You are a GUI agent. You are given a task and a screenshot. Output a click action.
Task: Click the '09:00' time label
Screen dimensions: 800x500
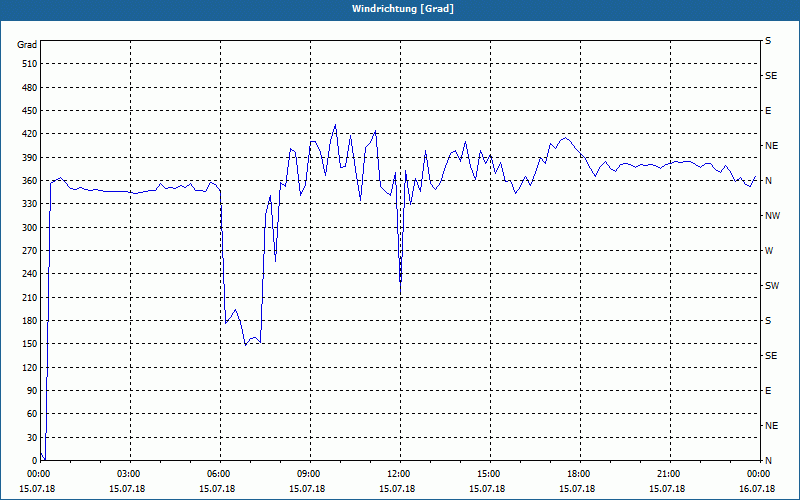(x=309, y=474)
